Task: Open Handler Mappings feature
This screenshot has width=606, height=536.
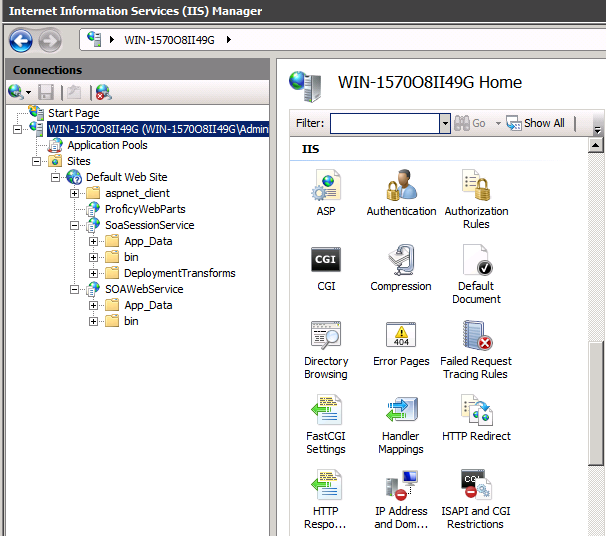Action: 401,425
